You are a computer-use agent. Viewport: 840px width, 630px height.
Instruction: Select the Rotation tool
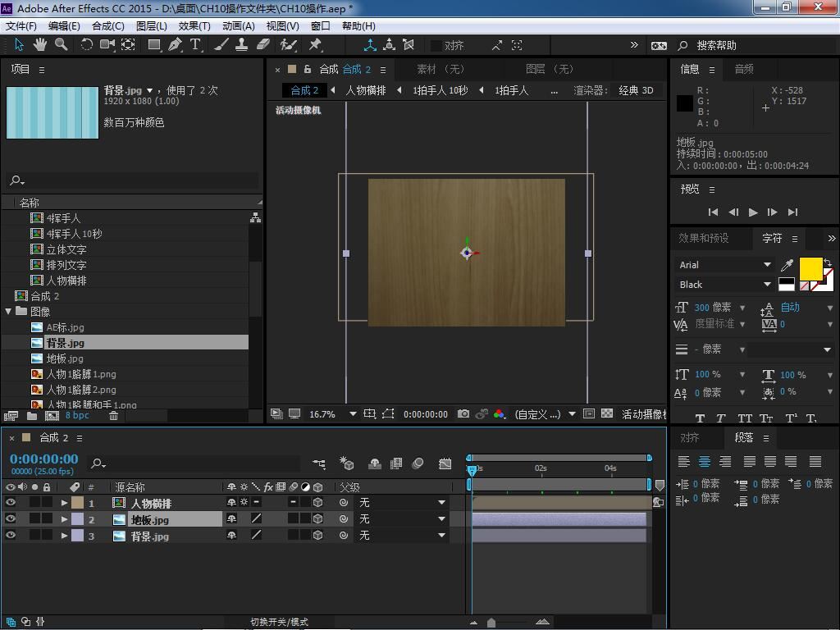[86, 45]
